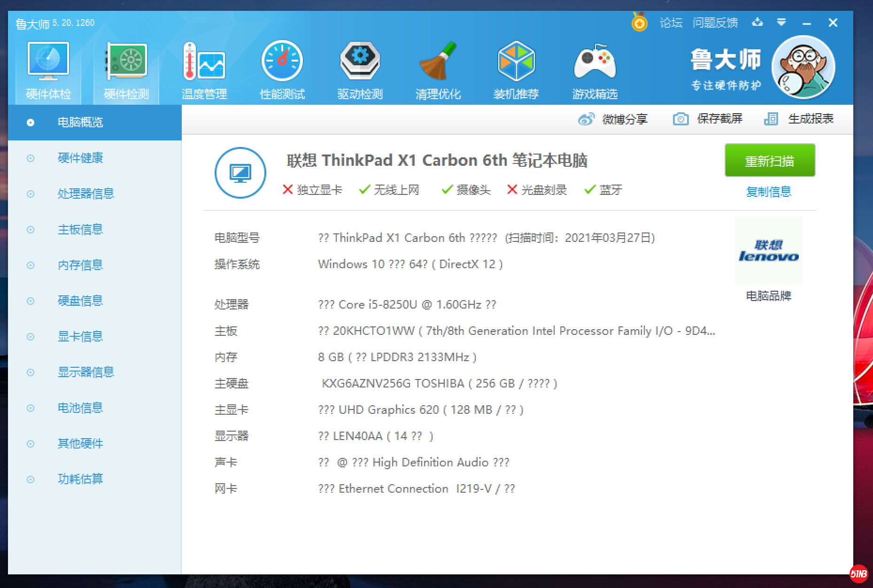Switch to the 硬件检测 tab
This screenshot has width=873, height=588.
coord(126,70)
